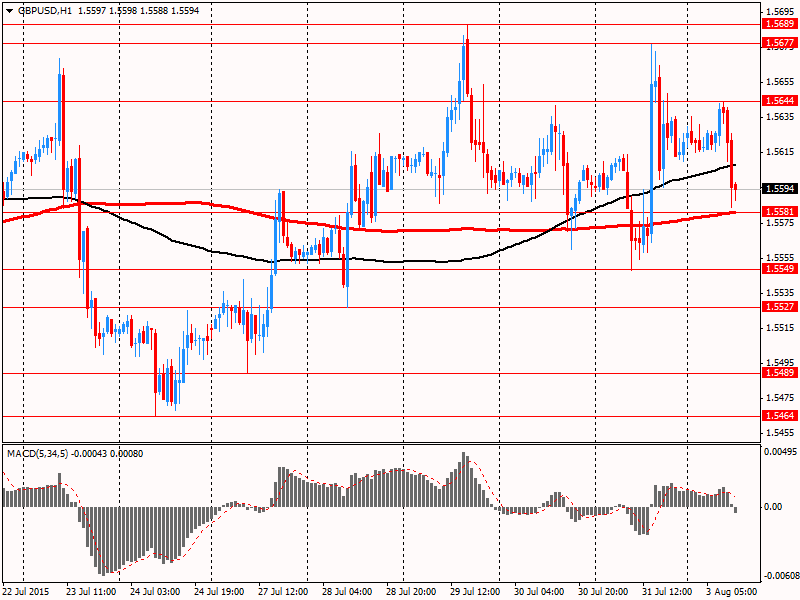Viewport: 800px width, 600px height.
Task: Click the GBPUSD,H1 chart title text
Action: 44,10
